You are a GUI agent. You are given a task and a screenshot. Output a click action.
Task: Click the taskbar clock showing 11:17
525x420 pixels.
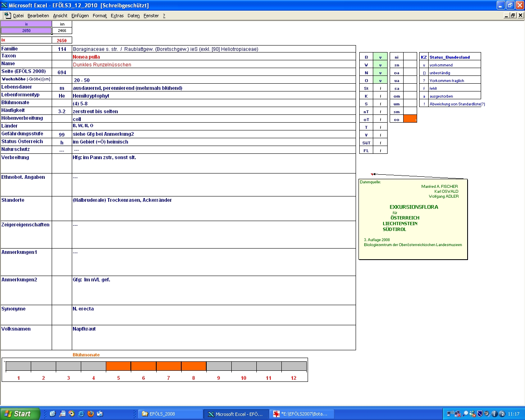[x=514, y=414]
